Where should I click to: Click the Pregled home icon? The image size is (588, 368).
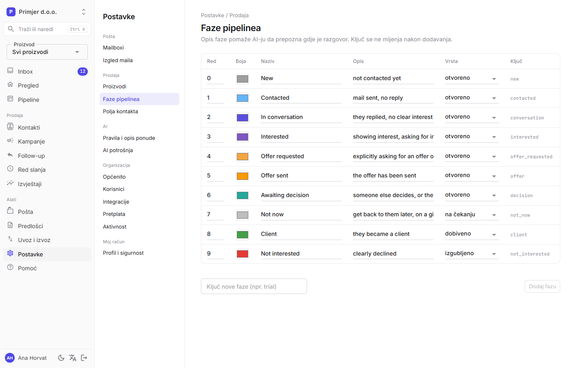tap(10, 85)
